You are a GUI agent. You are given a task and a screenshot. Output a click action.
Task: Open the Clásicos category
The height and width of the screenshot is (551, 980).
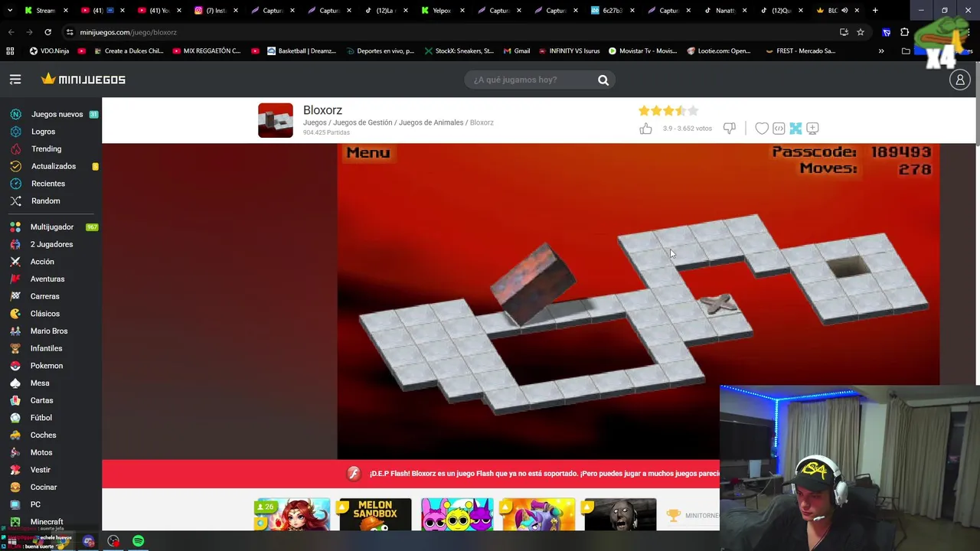44,314
